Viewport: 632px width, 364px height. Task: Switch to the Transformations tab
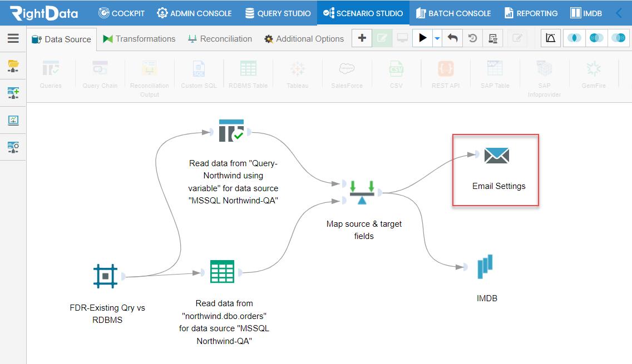139,39
